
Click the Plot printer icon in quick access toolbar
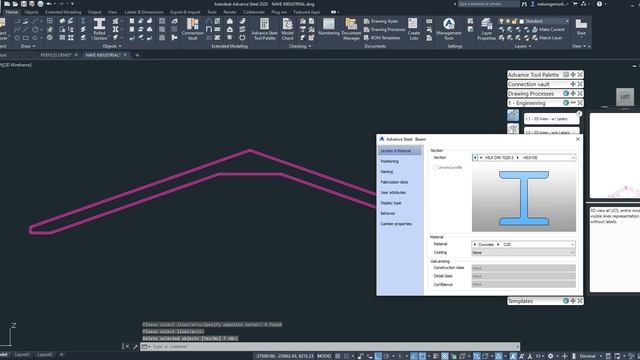(x=40, y=4)
